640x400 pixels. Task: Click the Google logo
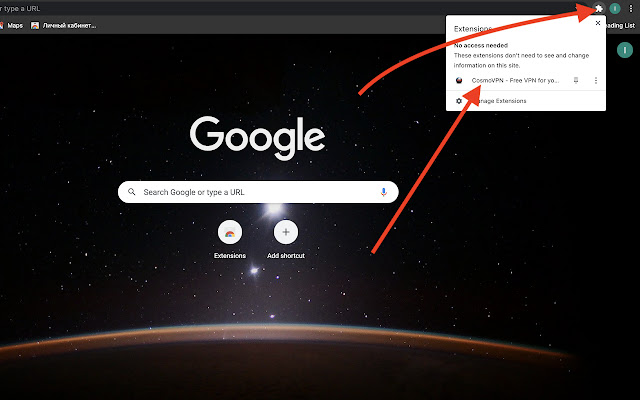pos(258,138)
